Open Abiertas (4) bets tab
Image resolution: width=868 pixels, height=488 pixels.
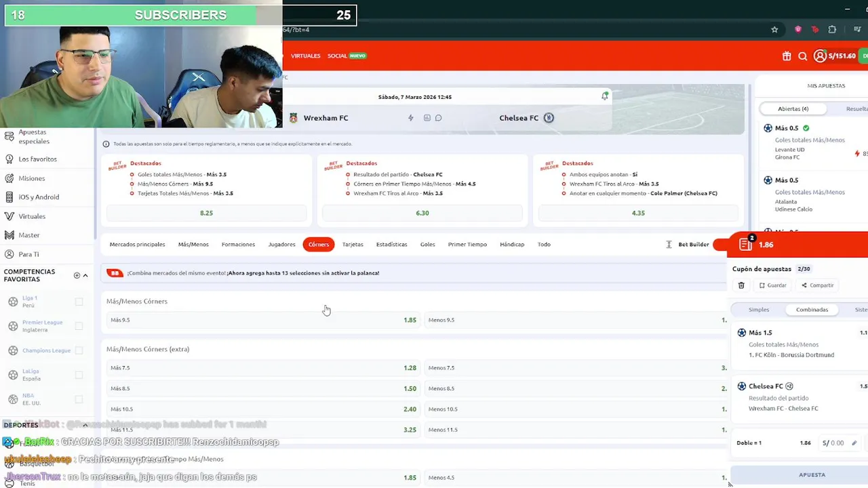pyautogui.click(x=793, y=108)
